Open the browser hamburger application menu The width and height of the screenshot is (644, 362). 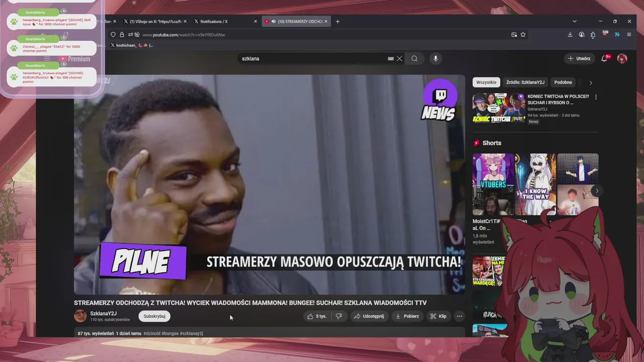(x=629, y=35)
